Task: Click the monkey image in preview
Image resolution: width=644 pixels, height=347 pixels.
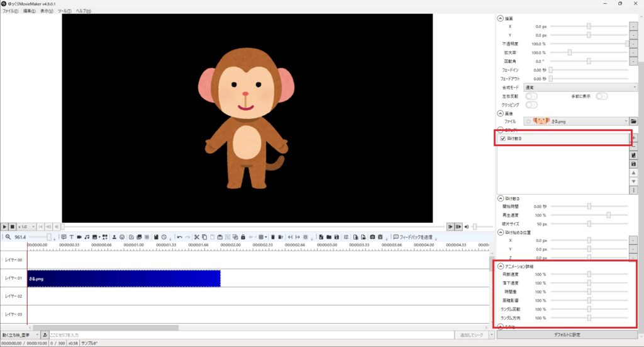Action: 246,118
